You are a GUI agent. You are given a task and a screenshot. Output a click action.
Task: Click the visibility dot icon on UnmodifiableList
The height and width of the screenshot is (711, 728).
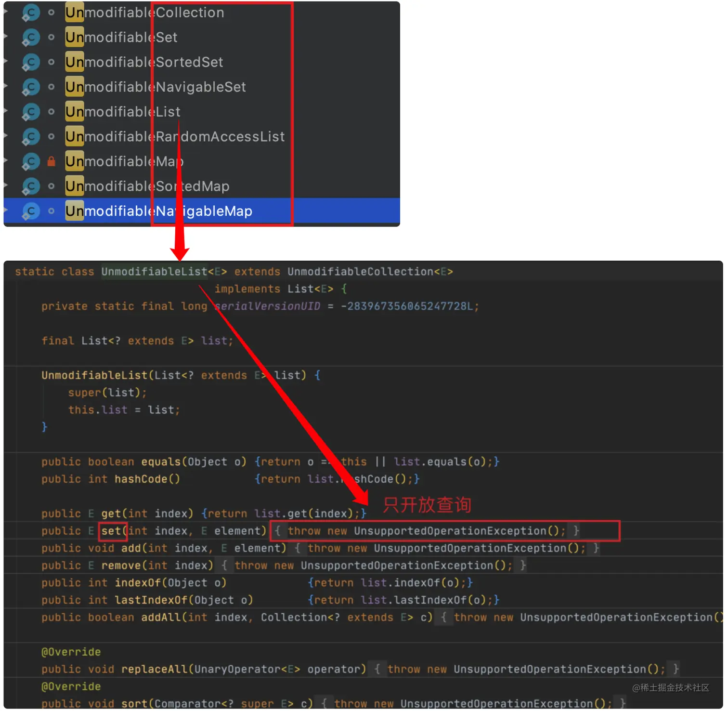[x=51, y=112]
